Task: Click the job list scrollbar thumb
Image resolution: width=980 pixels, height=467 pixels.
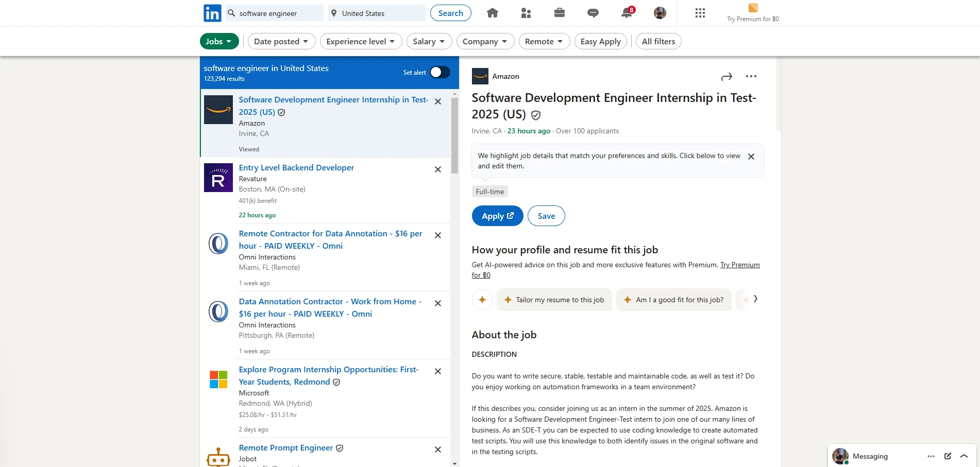Action: tap(454, 135)
